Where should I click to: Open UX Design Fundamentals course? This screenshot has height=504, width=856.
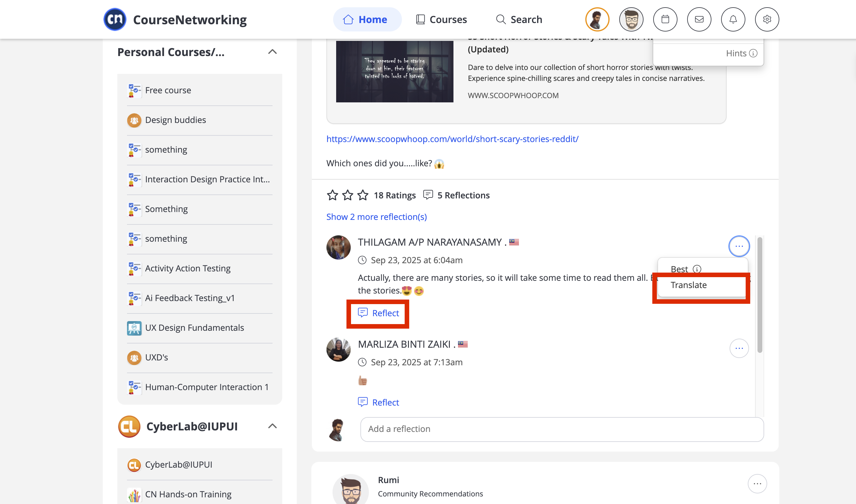(200, 328)
